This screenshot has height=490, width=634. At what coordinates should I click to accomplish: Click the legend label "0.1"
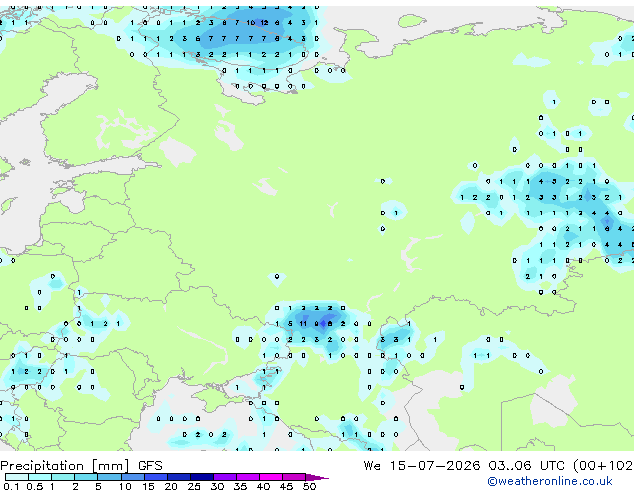[11, 486]
